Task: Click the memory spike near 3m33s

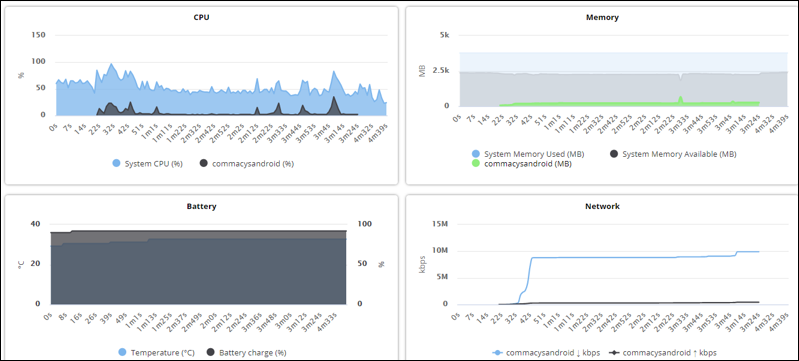Action: point(680,97)
